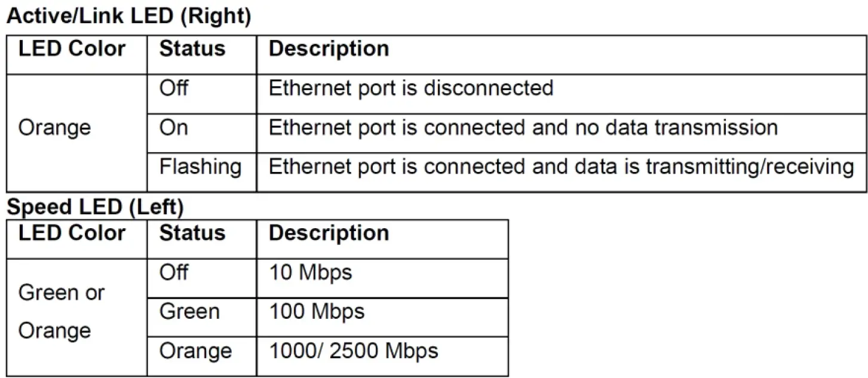Screen dimensions: 868x378
Task: Select the Orange status in Speed table
Action: point(195,351)
